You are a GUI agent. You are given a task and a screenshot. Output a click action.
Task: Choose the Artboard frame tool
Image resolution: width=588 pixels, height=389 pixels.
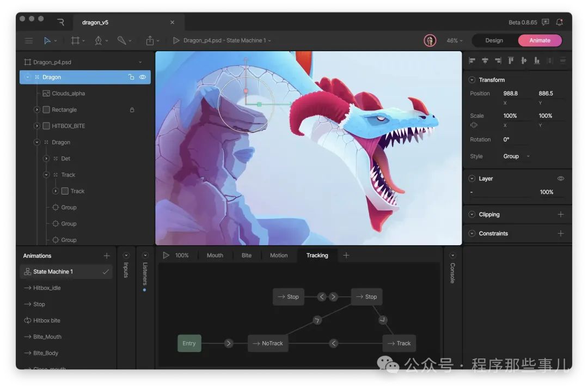tap(75, 40)
